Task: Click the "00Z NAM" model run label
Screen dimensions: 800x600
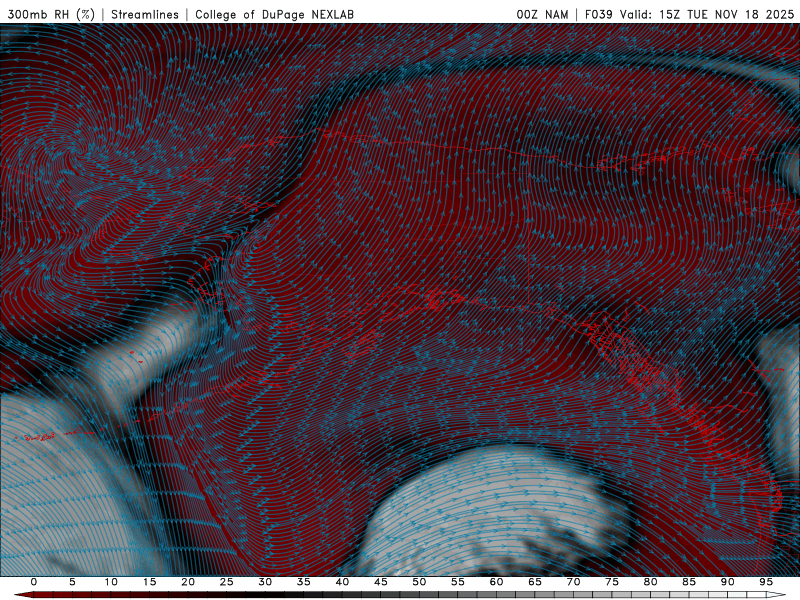Action: (542, 14)
